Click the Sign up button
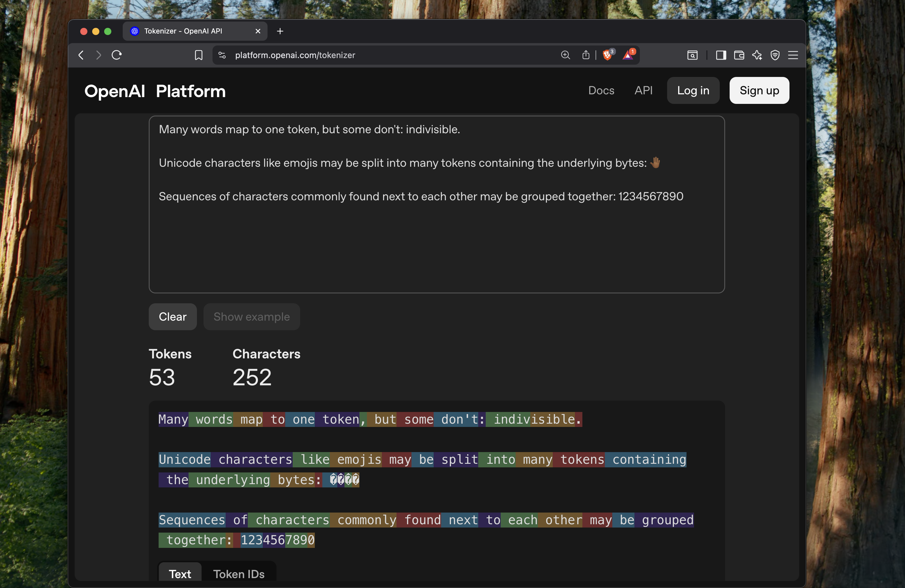Viewport: 905px width, 588px height. 759,90
